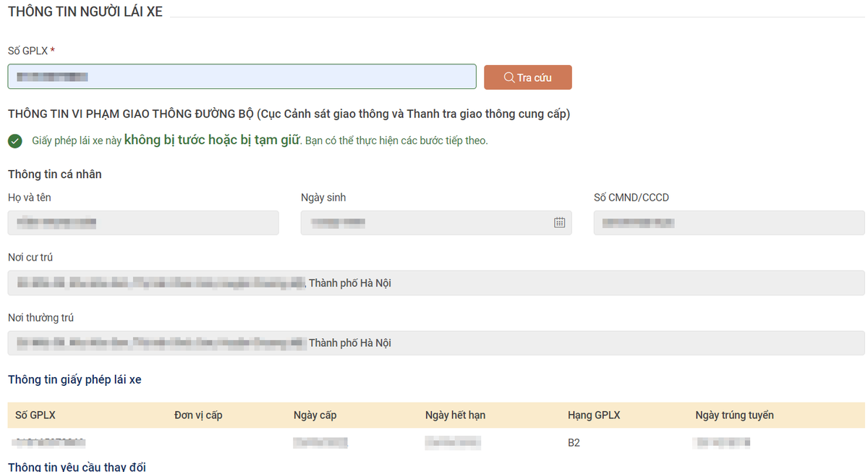The width and height of the screenshot is (868, 472).
Task: Click the Ngày sinh date field
Action: 427,223
